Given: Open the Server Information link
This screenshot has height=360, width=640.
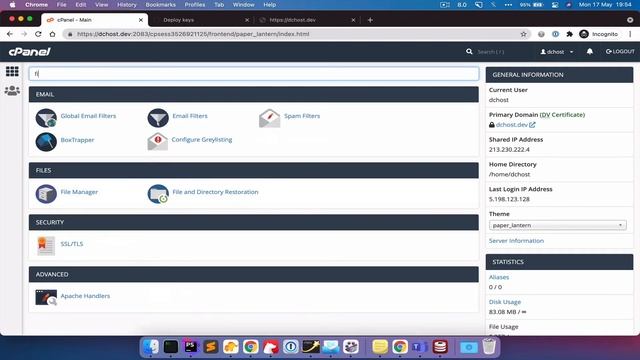Looking at the screenshot, I should [x=516, y=241].
